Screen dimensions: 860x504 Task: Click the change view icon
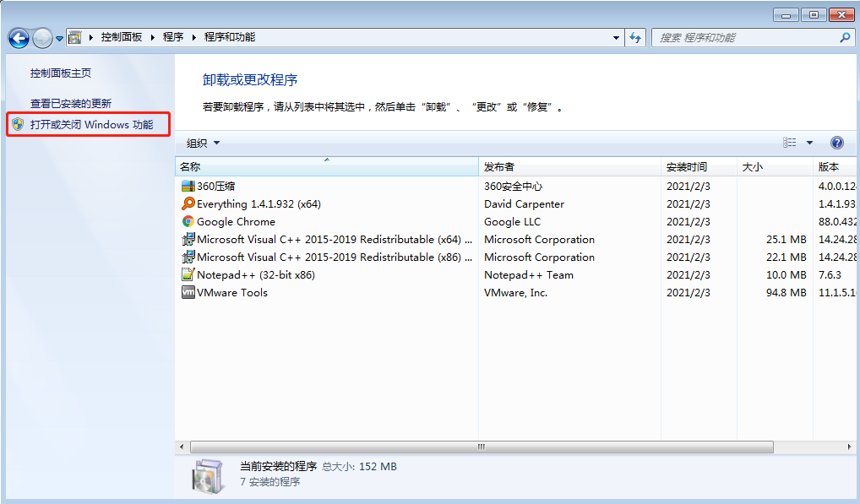tap(789, 143)
